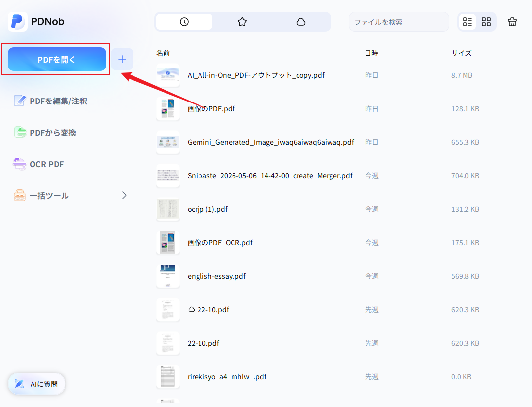Sort by the サイズ column header
Image resolution: width=532 pixels, height=407 pixels.
click(x=461, y=53)
